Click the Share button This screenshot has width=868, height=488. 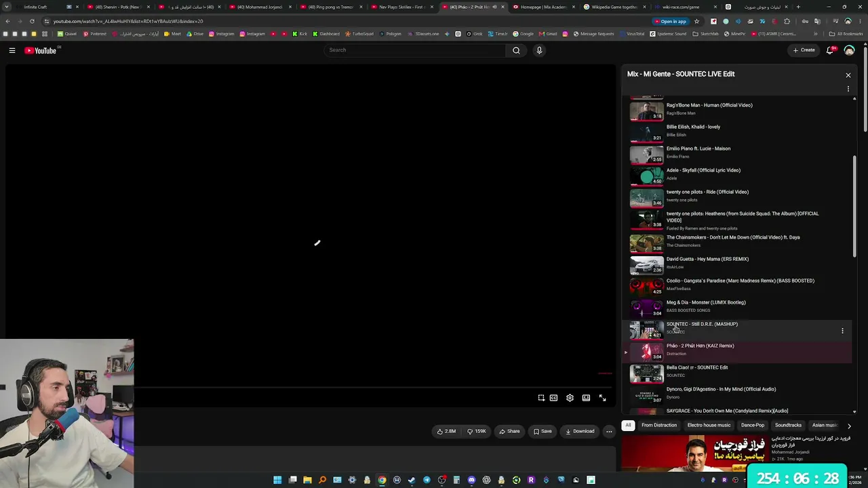pos(509,431)
